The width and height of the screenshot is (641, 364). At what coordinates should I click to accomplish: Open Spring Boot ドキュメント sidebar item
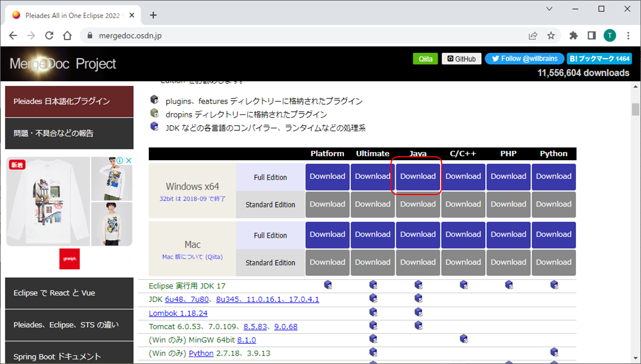tap(69, 352)
